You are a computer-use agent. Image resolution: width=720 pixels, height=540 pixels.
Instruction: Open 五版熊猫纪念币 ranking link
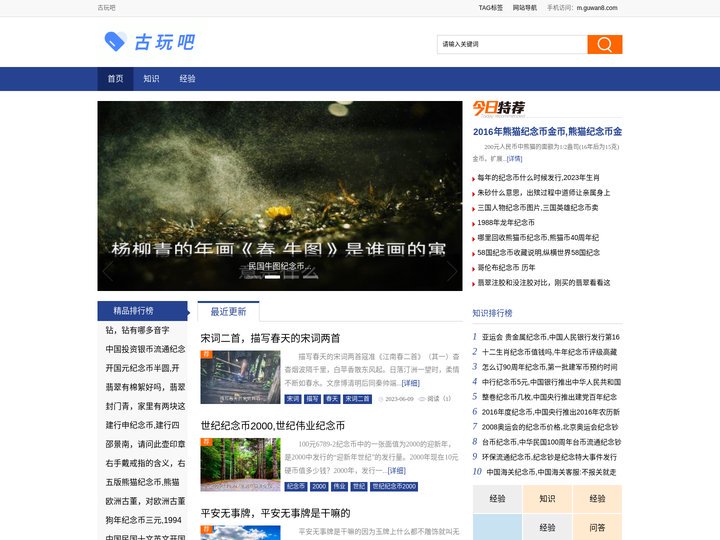coord(142,482)
